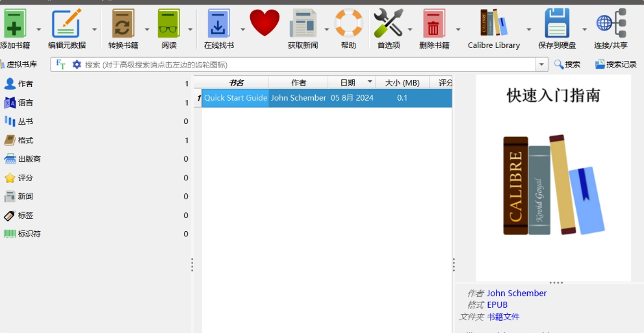This screenshot has height=333, width=644.
Task: Select the Identifiers (标识符) category
Action: coord(96,234)
